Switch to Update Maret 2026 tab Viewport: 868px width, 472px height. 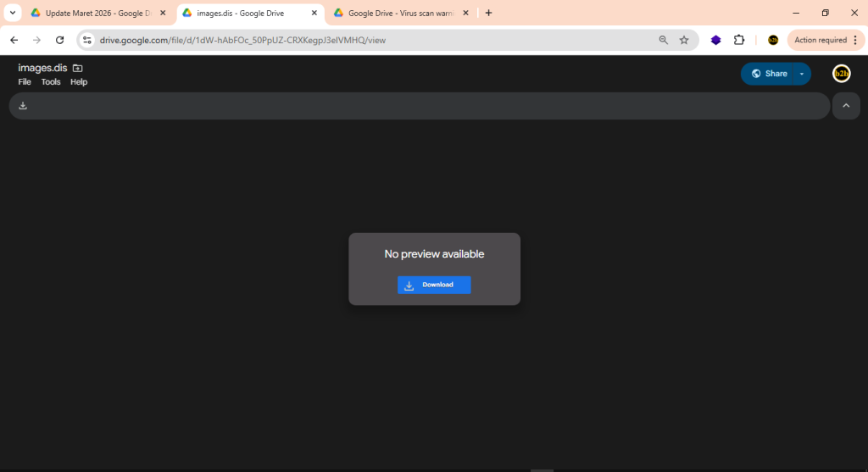coord(93,13)
